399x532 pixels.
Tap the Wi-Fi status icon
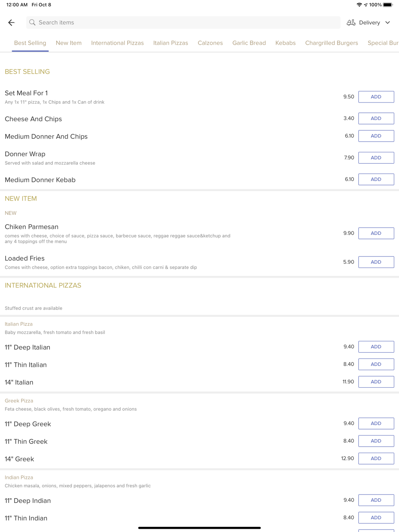359,5
